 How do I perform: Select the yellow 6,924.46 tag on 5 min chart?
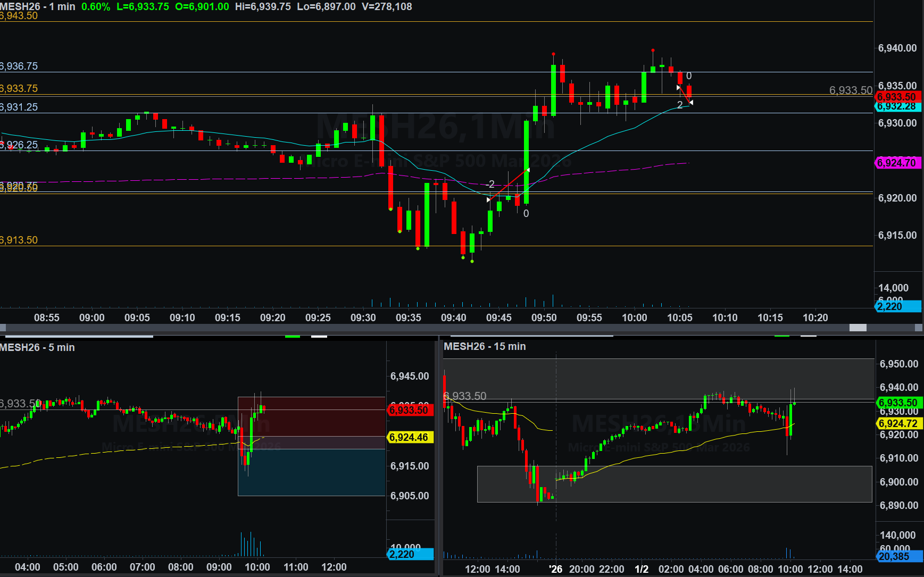pyautogui.click(x=410, y=437)
